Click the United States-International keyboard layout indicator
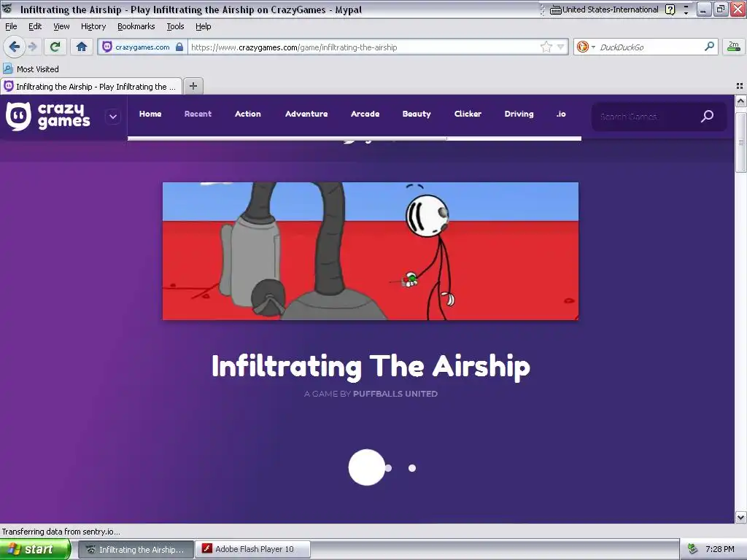The height and width of the screenshot is (560, 747). [604, 9]
